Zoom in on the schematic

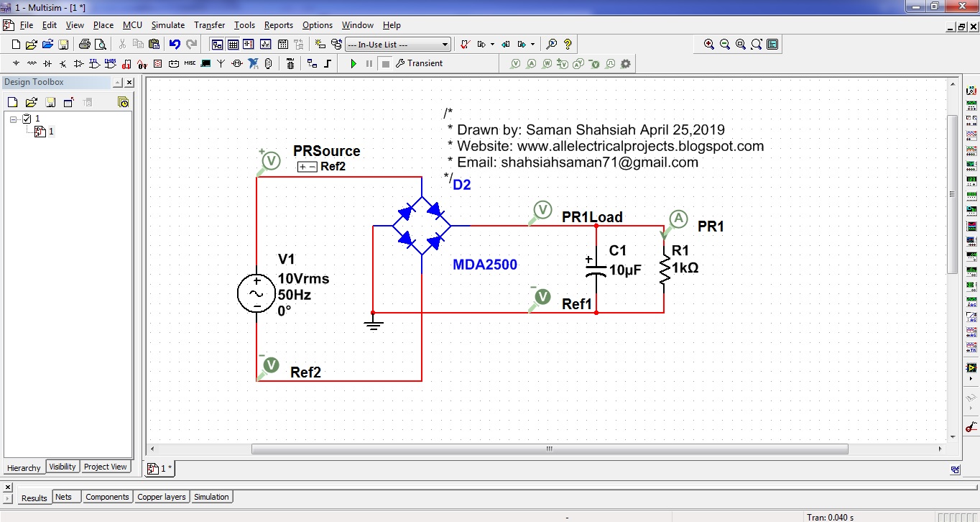[x=708, y=44]
